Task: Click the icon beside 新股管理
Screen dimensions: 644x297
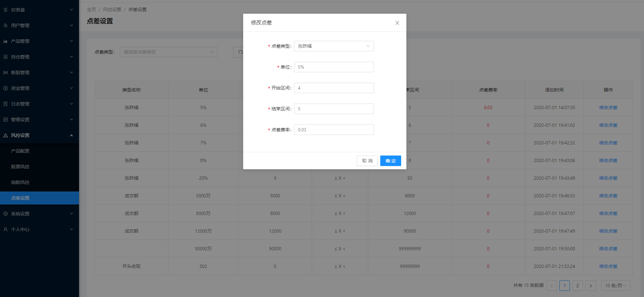Action: click(6, 73)
